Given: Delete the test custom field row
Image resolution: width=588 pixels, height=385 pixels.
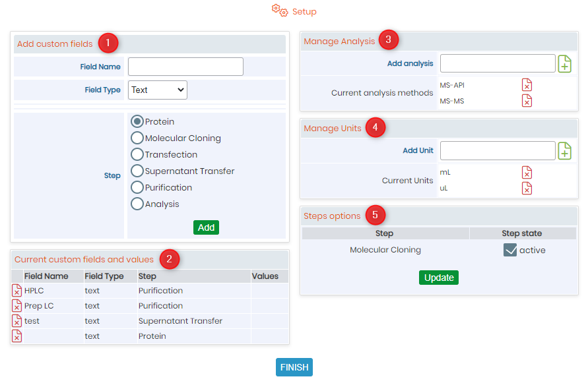Looking at the screenshot, I should click(x=17, y=321).
